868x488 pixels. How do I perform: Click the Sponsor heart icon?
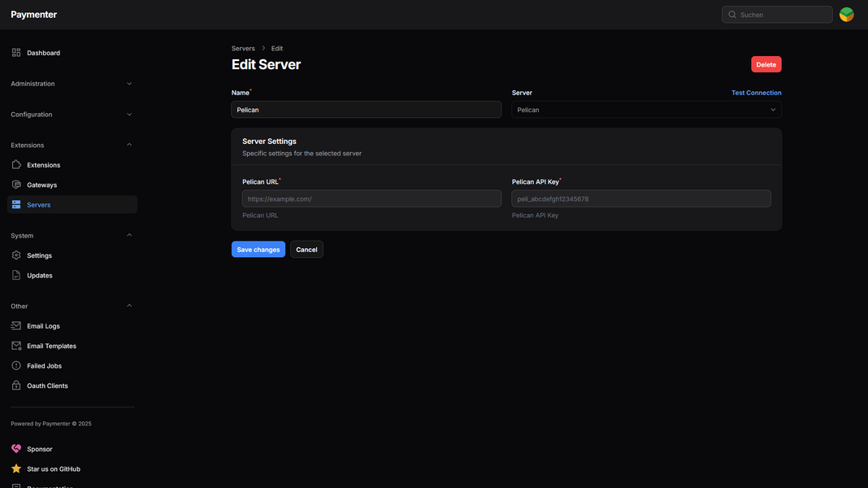[16, 449]
